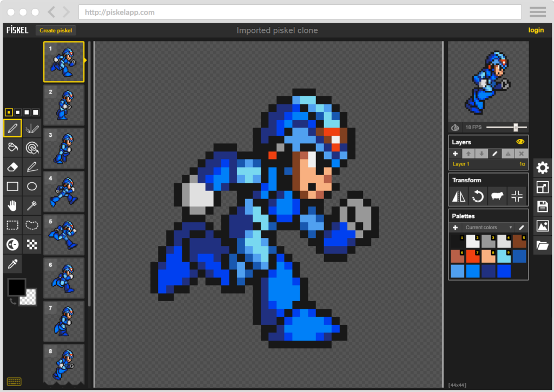Select the Lighten tool

(x=32, y=167)
